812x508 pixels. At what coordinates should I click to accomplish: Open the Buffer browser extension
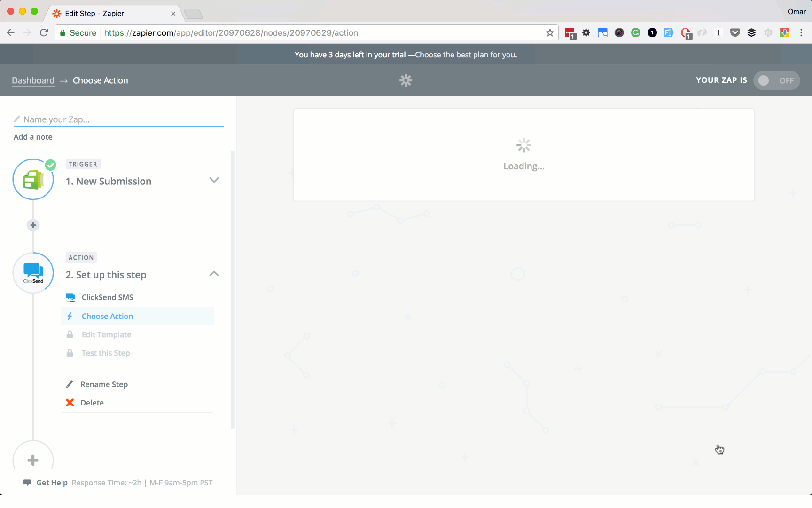click(751, 32)
